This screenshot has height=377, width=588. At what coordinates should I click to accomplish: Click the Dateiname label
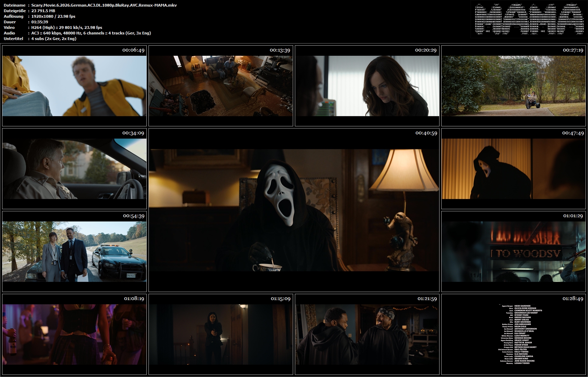tap(14, 5)
